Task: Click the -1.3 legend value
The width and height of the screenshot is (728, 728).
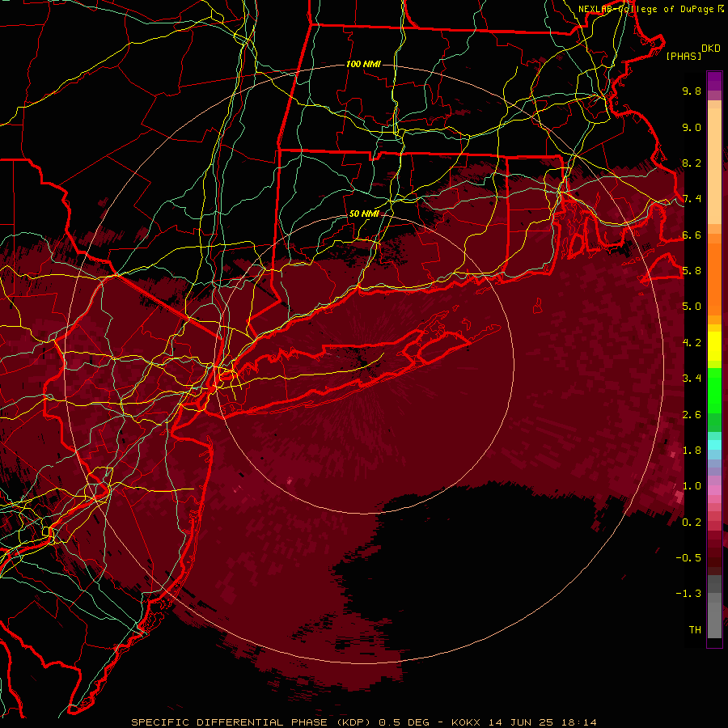Action: click(688, 594)
